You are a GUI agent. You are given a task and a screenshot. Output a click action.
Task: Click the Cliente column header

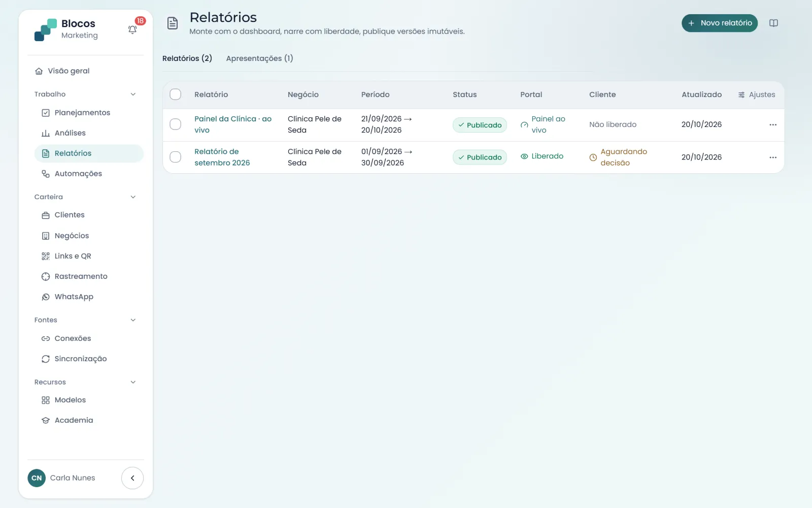(x=602, y=94)
